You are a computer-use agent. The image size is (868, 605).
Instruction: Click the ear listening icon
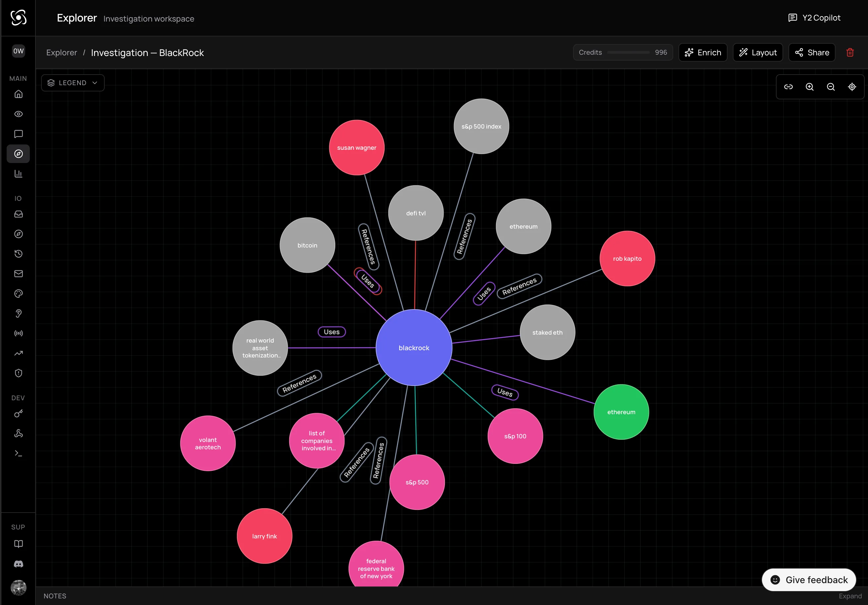(18, 313)
